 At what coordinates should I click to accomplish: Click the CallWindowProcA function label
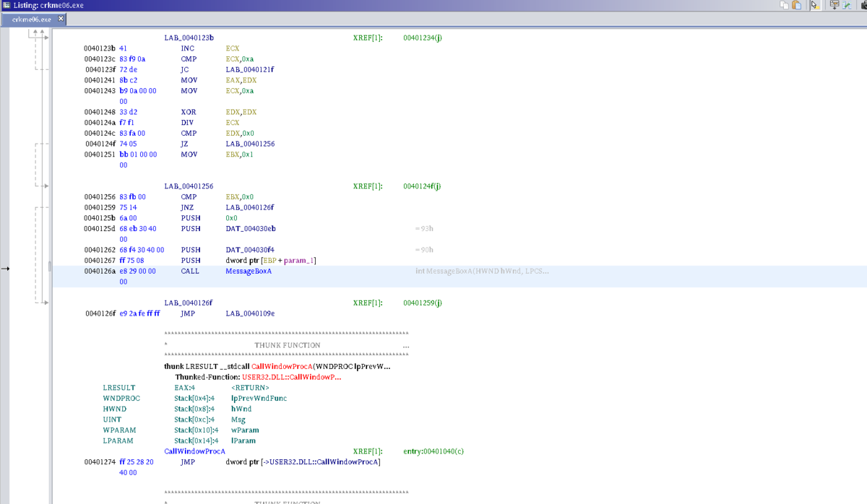[x=195, y=451]
